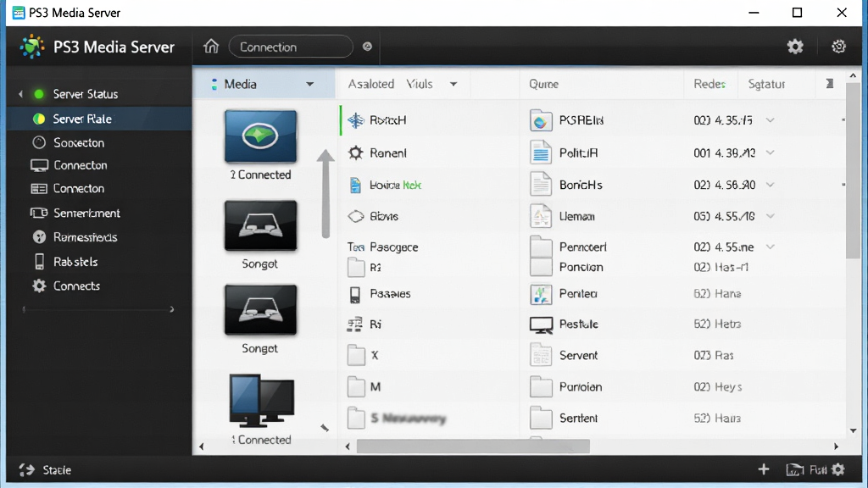Screen dimensions: 868x488
Task: Click the Sgtatur column header
Action: pos(766,84)
